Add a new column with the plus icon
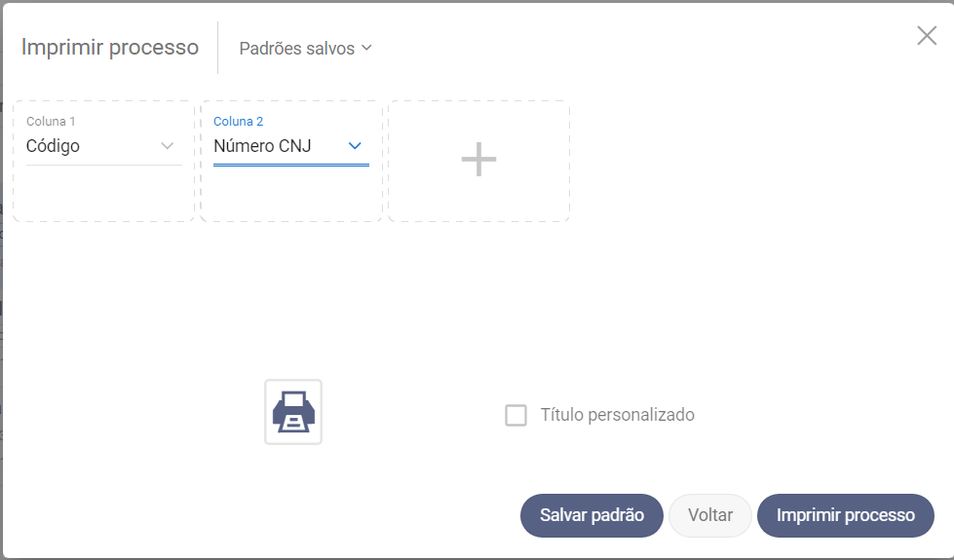This screenshot has width=954, height=560. point(478,160)
